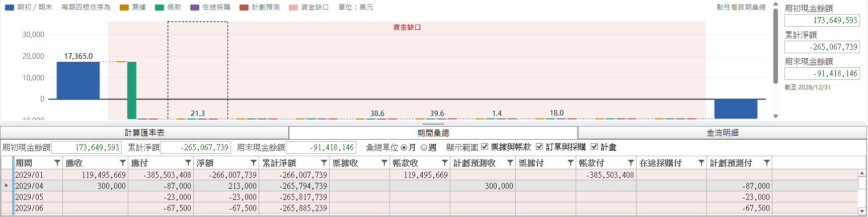
Task: Toggle 訂單與採購 checkbox
Action: click(539, 147)
